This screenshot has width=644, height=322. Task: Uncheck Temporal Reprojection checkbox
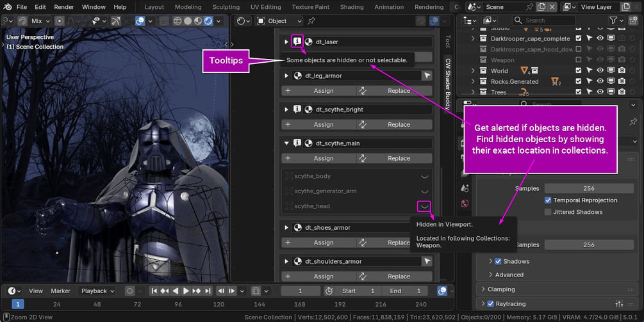click(548, 200)
